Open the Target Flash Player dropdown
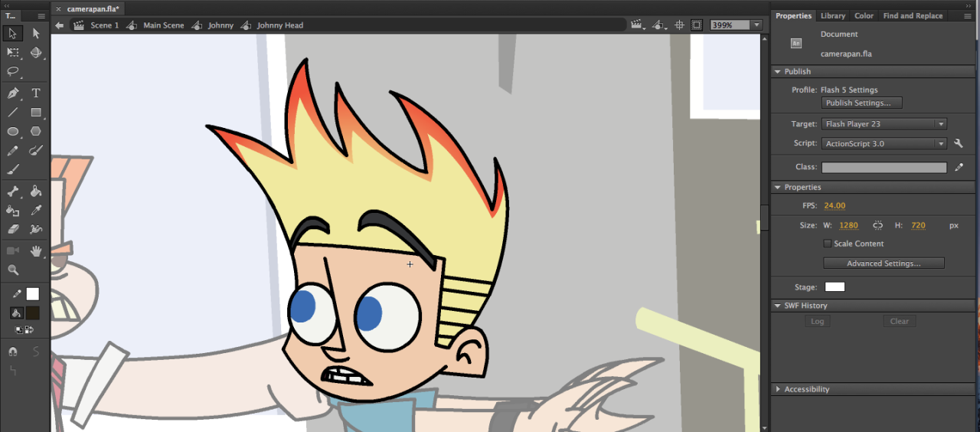 884,124
